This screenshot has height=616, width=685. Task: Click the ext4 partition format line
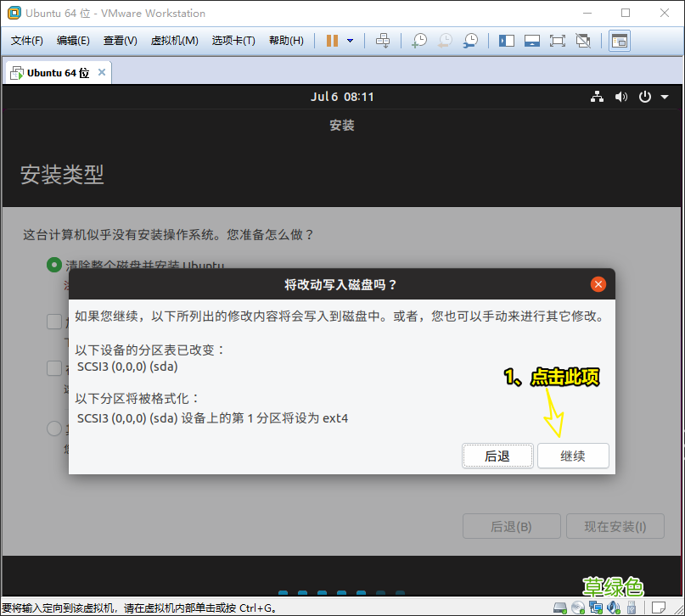point(212,417)
